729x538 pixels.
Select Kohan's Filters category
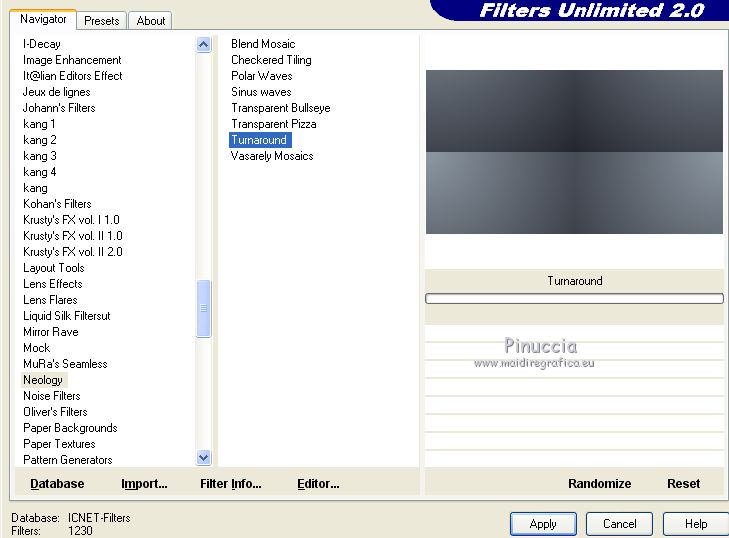click(57, 204)
